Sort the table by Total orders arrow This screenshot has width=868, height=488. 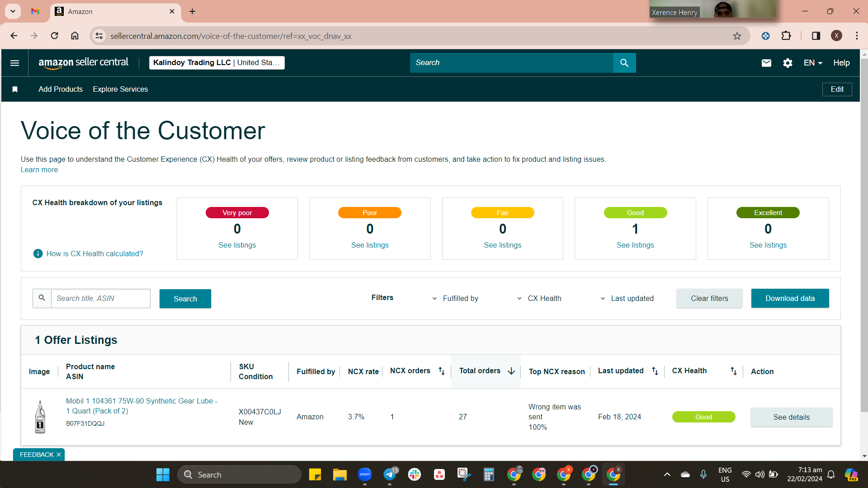pyautogui.click(x=511, y=371)
